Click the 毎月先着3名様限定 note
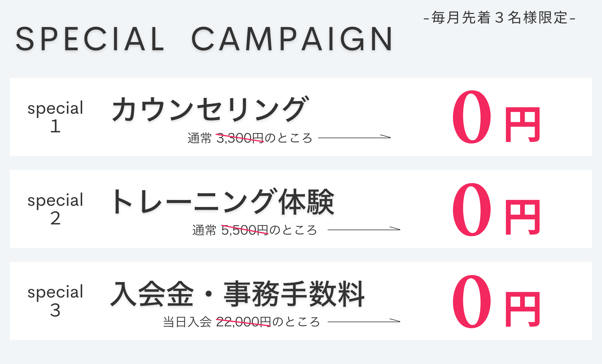This screenshot has height=364, width=602. click(499, 17)
